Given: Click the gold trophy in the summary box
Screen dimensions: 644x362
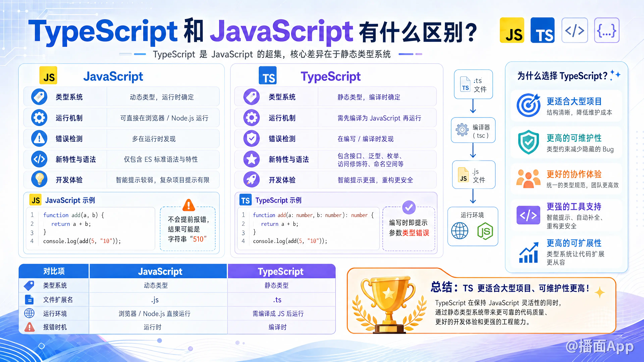Looking at the screenshot, I should click(x=389, y=305).
